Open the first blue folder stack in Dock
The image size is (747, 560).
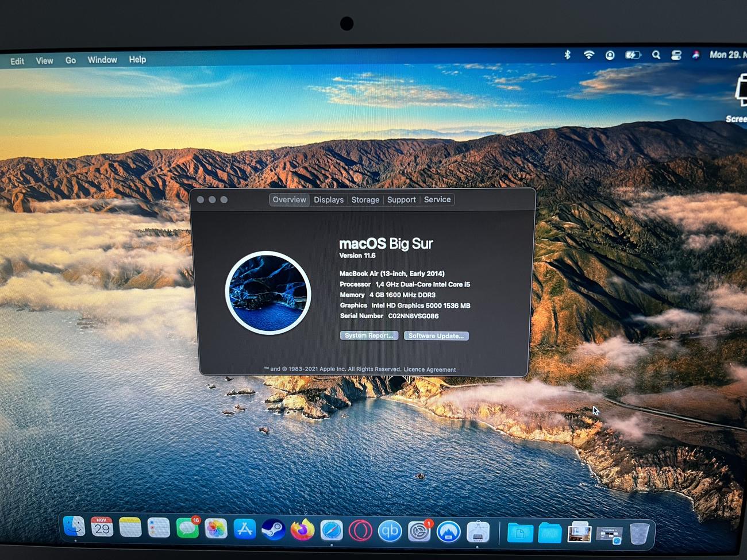520,534
